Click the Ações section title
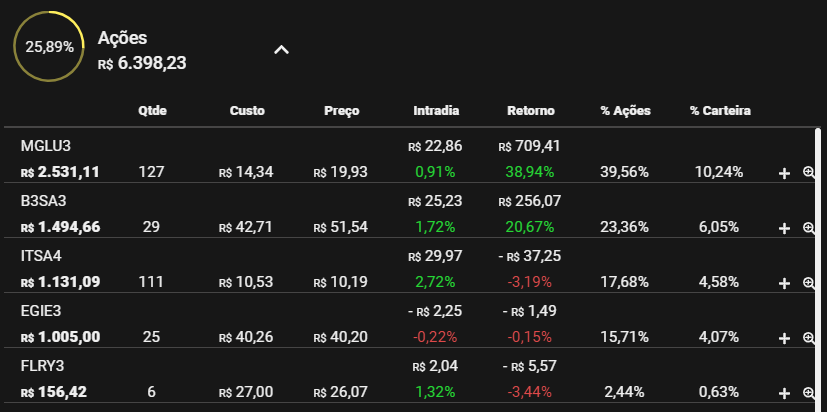This screenshot has height=412, width=827. click(122, 38)
